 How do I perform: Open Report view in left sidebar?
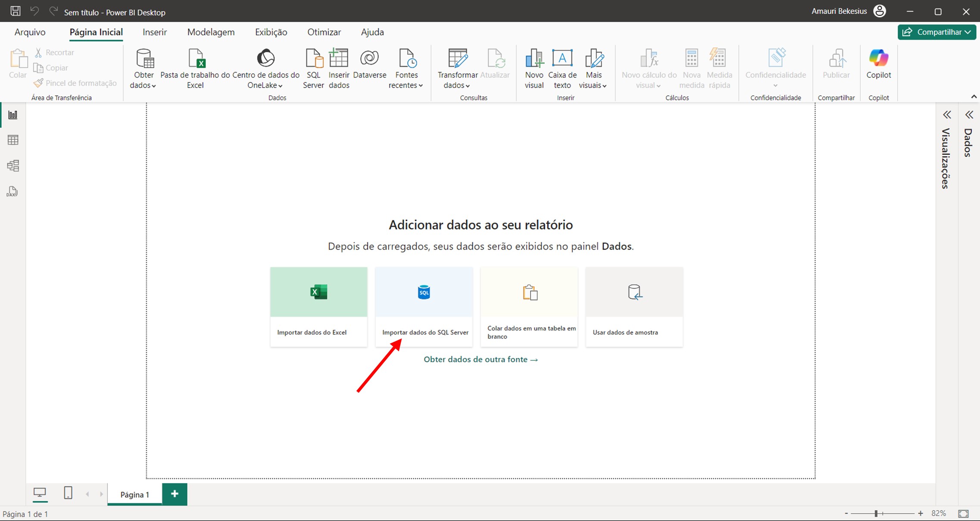point(13,115)
